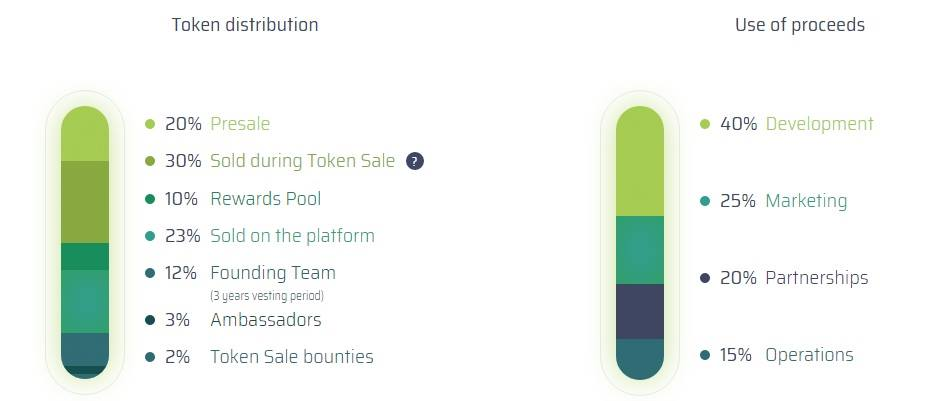This screenshot has width=932, height=401.
Task: Click the Operations legend bullet dot
Action: [x=705, y=355]
